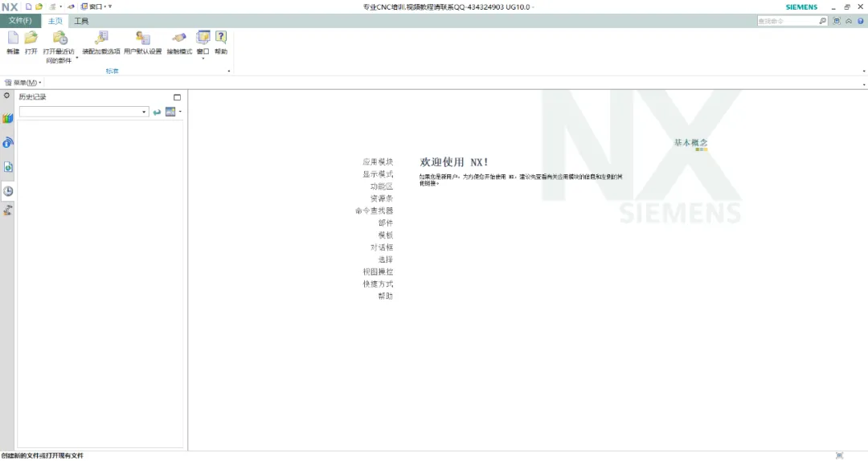
Task: Click the icon right of the search box
Action: [837, 21]
